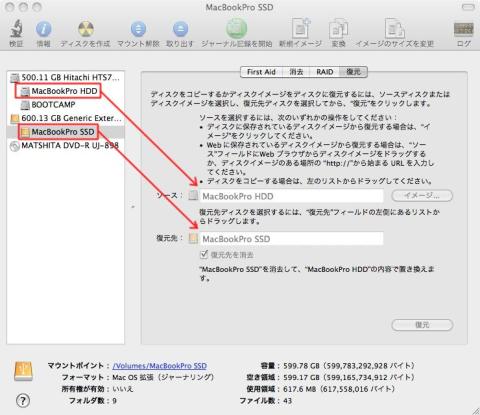Click the Destination field containing MacBookPro SSD
The width and height of the screenshot is (480, 415).
click(x=291, y=239)
